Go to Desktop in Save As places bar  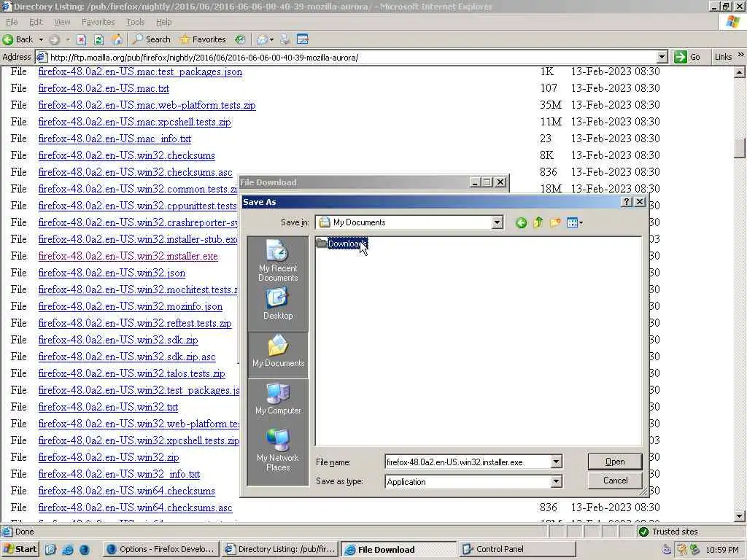coord(278,304)
